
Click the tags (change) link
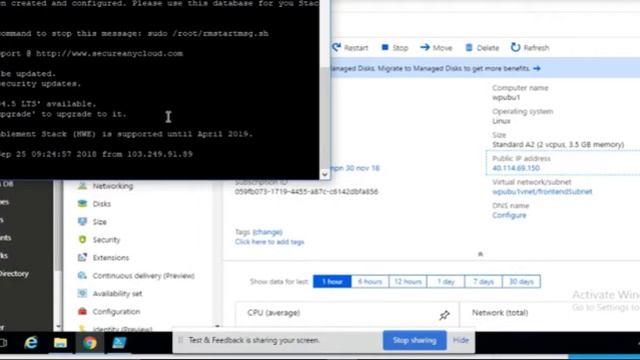[267, 232]
